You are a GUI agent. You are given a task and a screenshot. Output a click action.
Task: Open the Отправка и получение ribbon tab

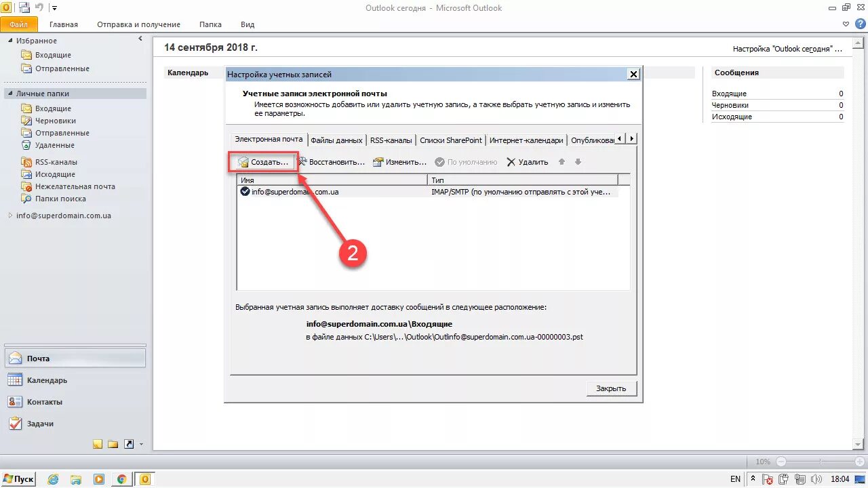[138, 24]
